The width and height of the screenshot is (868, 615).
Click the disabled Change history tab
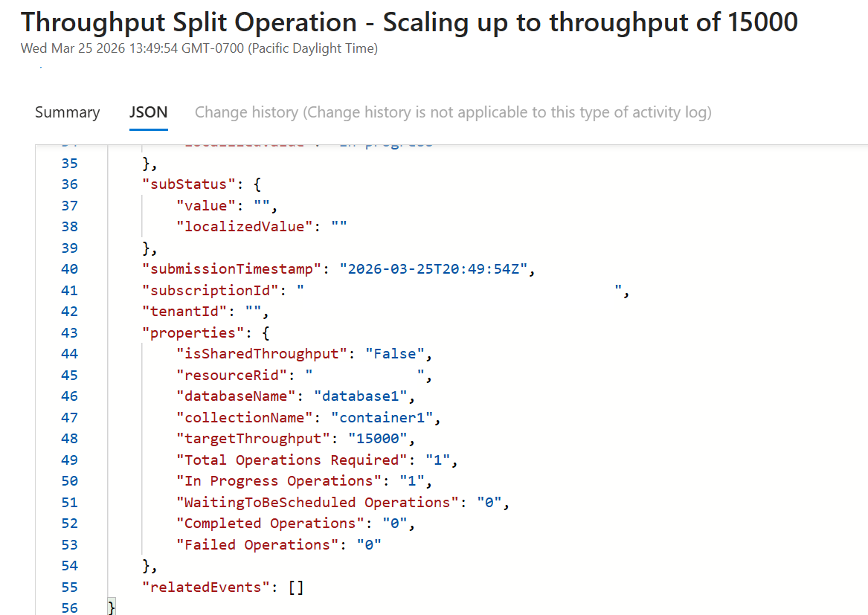(453, 112)
